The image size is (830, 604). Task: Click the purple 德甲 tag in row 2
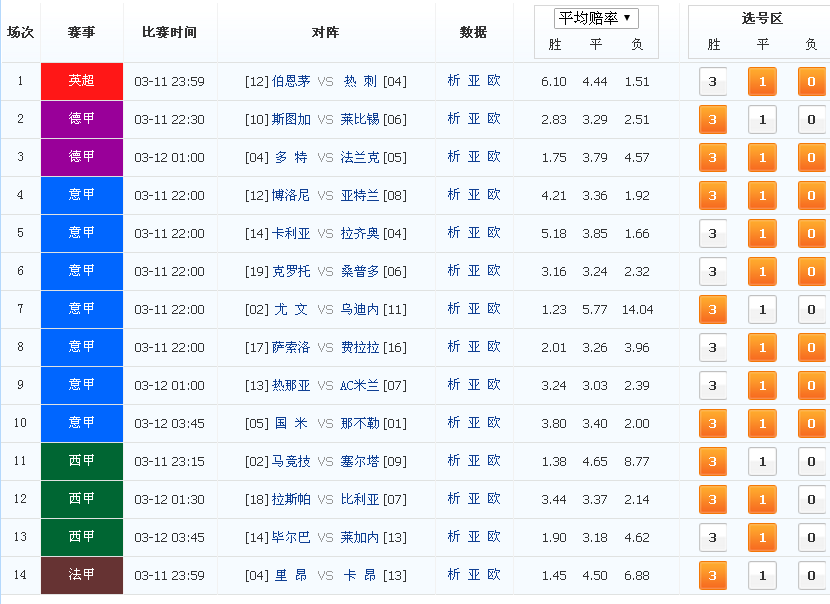click(x=82, y=119)
